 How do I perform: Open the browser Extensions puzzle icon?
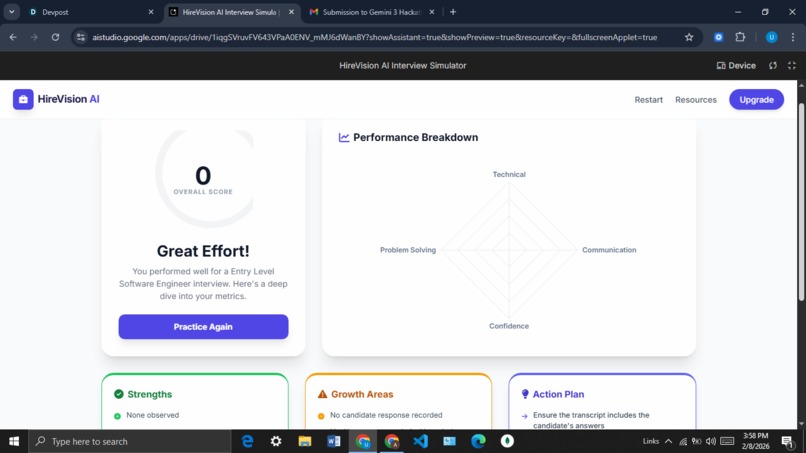pos(740,37)
